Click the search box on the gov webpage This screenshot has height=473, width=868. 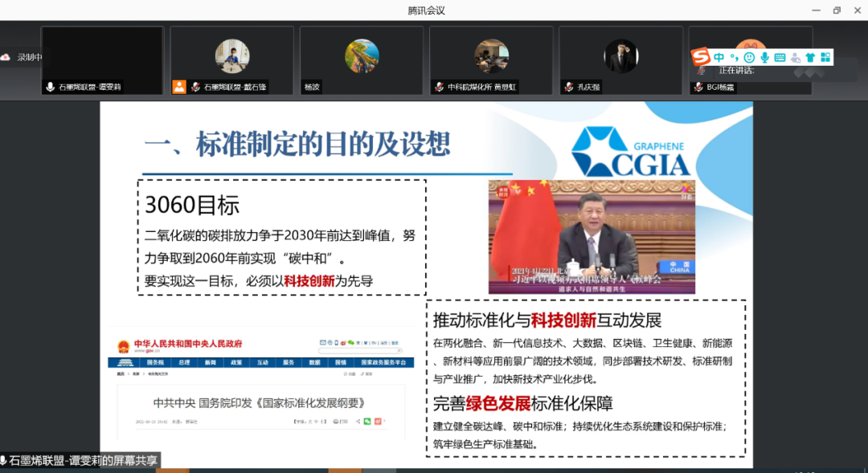coord(360,351)
